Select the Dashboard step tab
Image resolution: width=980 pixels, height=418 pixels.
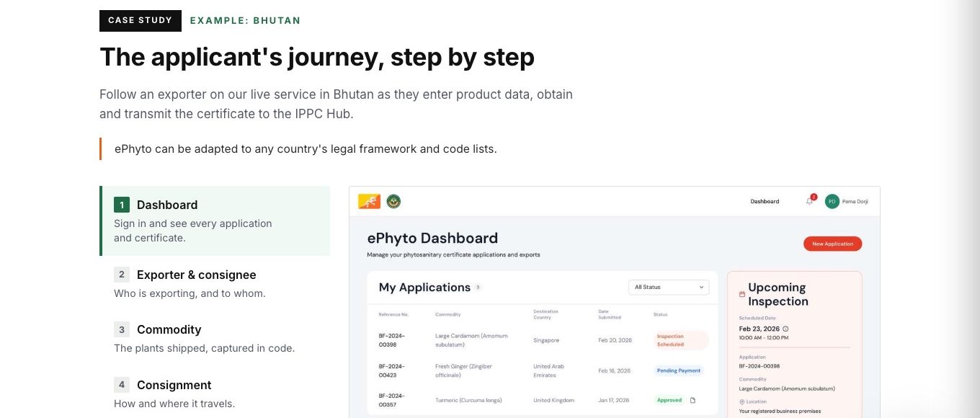[215, 221]
